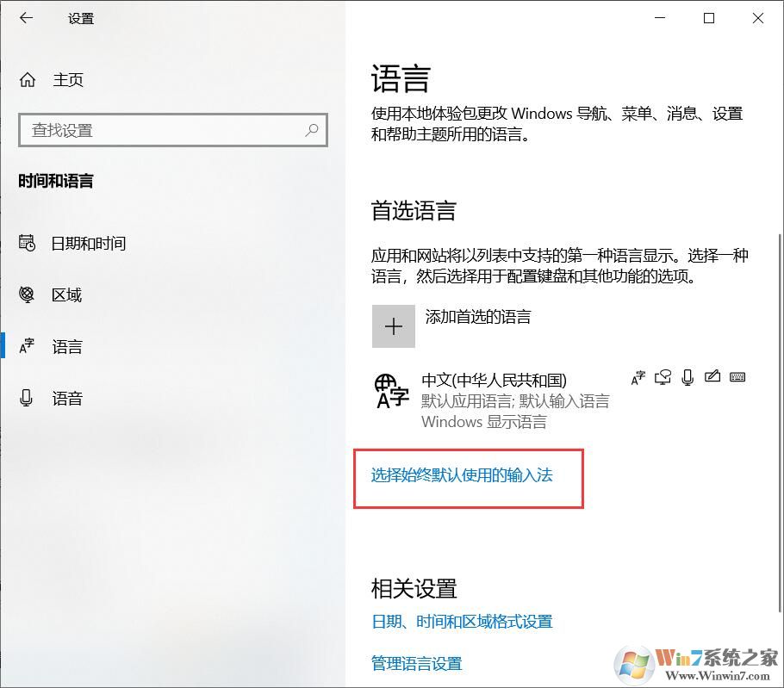Click the language pack icon next to Chinese
The image size is (784, 688).
pos(638,376)
